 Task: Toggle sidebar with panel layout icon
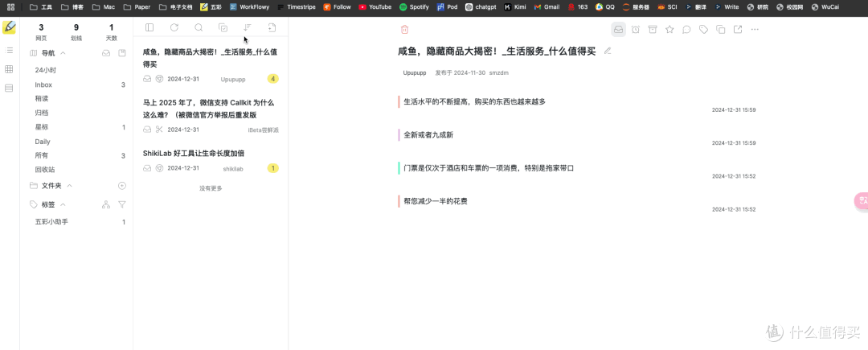click(x=149, y=27)
